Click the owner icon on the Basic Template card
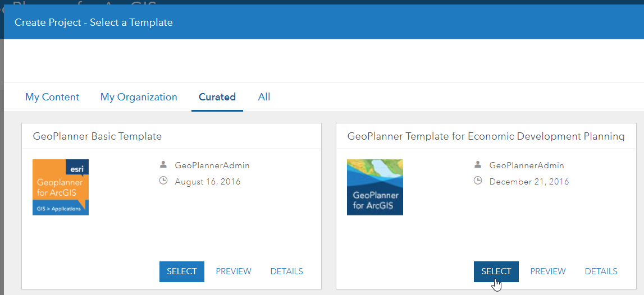 tap(163, 165)
